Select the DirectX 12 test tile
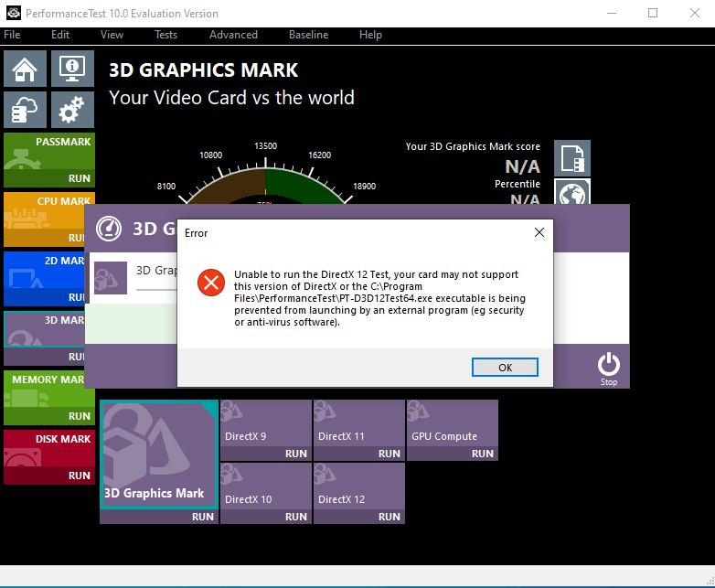Image resolution: width=715 pixels, height=588 pixels. pos(359,486)
